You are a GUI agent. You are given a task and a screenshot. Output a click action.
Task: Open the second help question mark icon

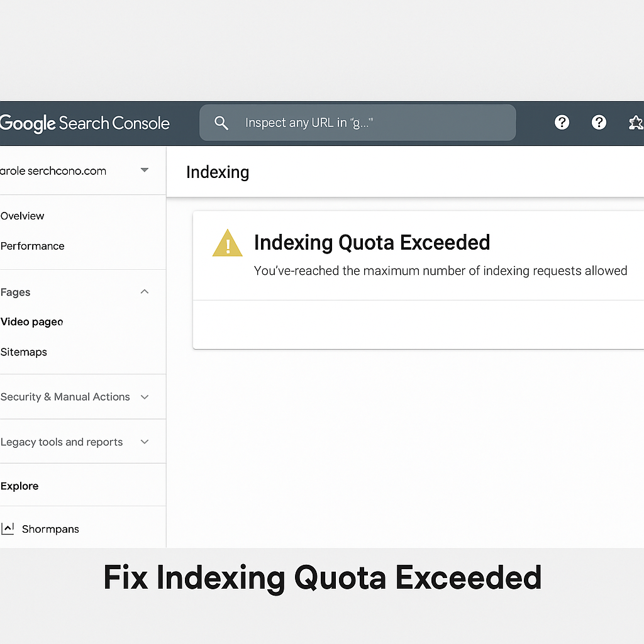click(599, 123)
